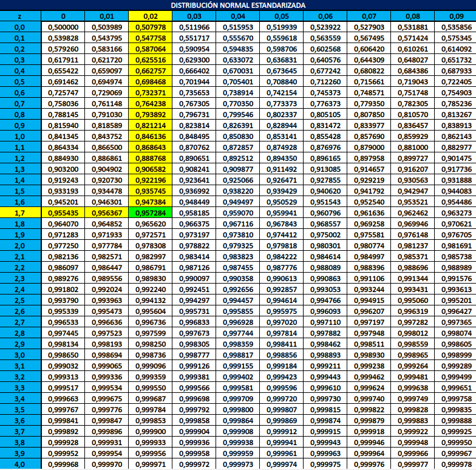
Task: Select the yellow cell 0,846136
Action: [x=150, y=137]
